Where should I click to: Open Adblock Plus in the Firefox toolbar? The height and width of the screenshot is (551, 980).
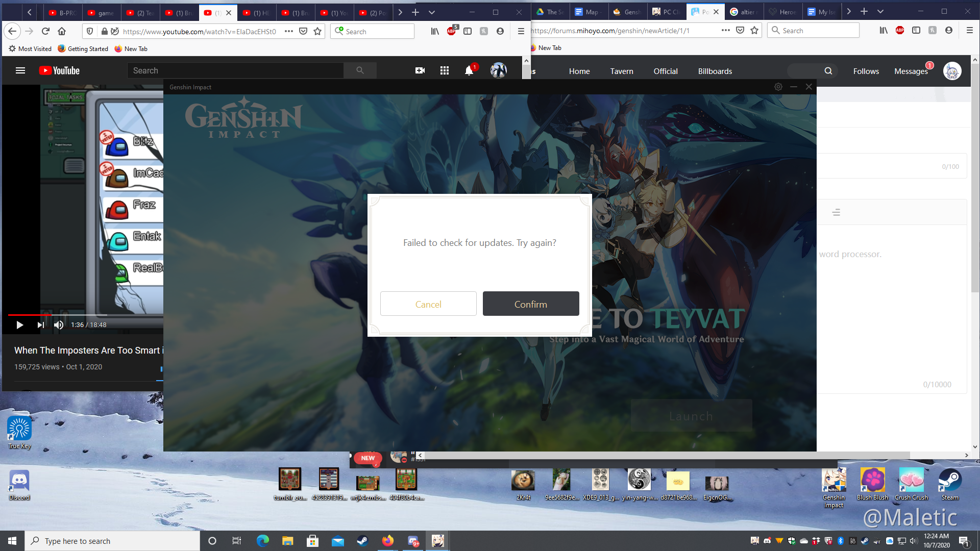(451, 31)
